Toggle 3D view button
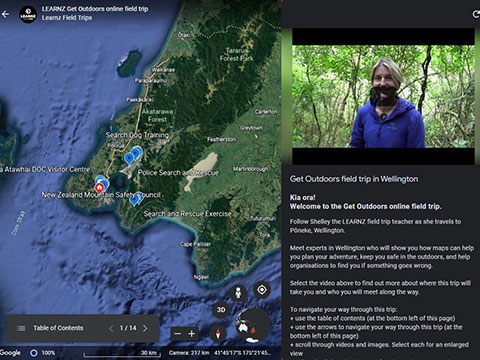This screenshot has width=480, height=360. [x=221, y=310]
